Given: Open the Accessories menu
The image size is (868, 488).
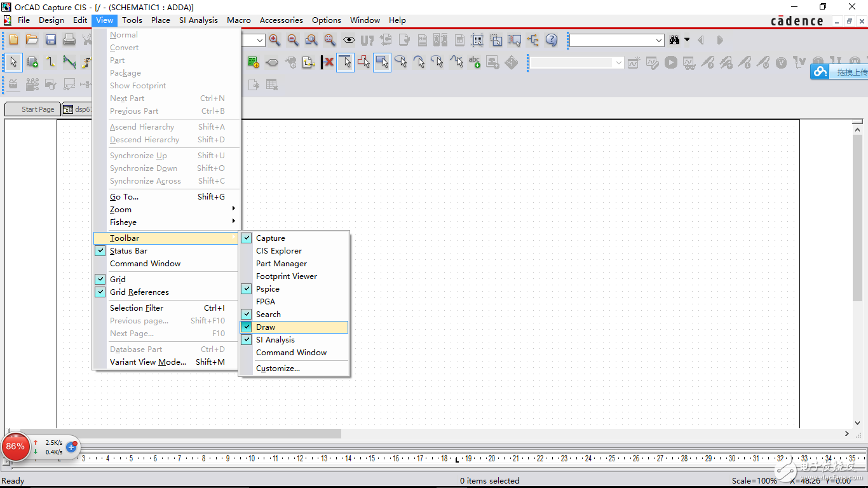Looking at the screenshot, I should click(x=281, y=20).
